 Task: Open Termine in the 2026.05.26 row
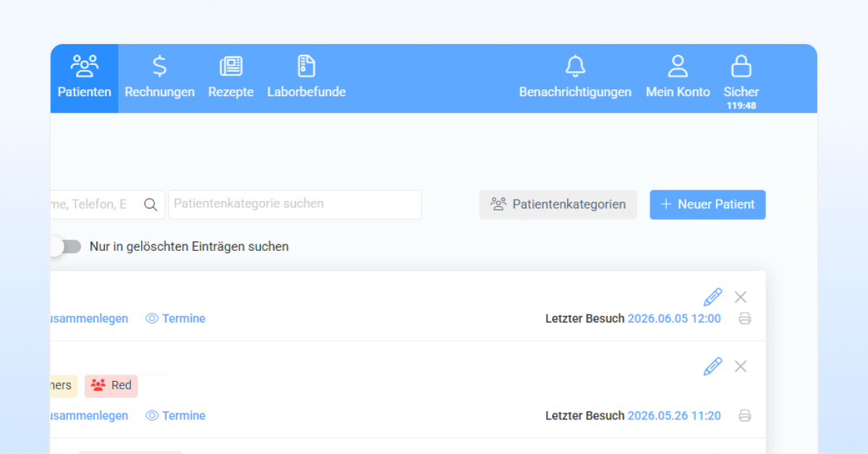[176, 416]
